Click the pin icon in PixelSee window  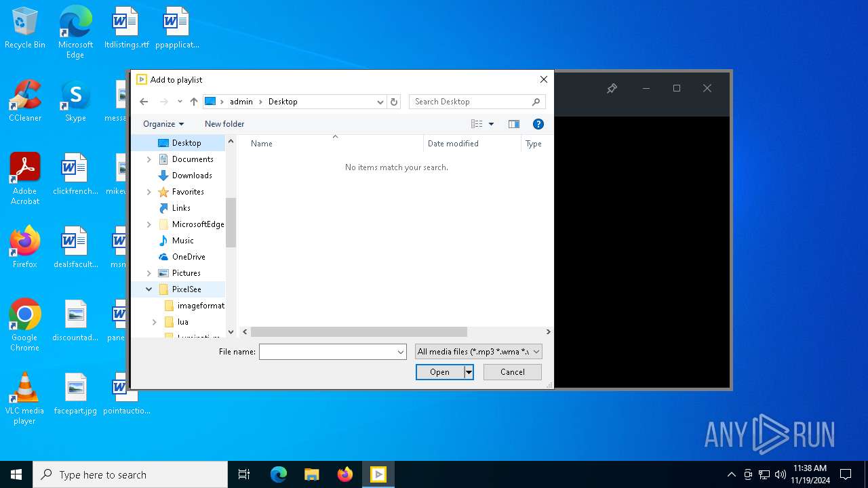click(x=612, y=88)
